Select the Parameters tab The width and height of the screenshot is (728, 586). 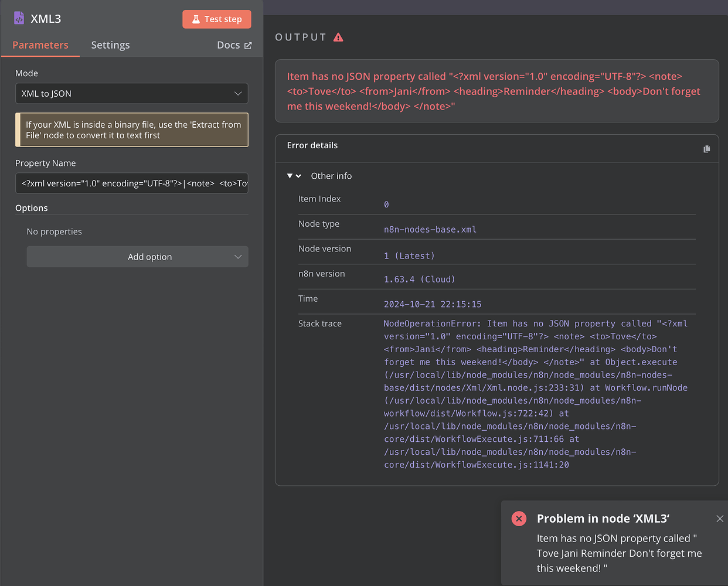click(40, 45)
